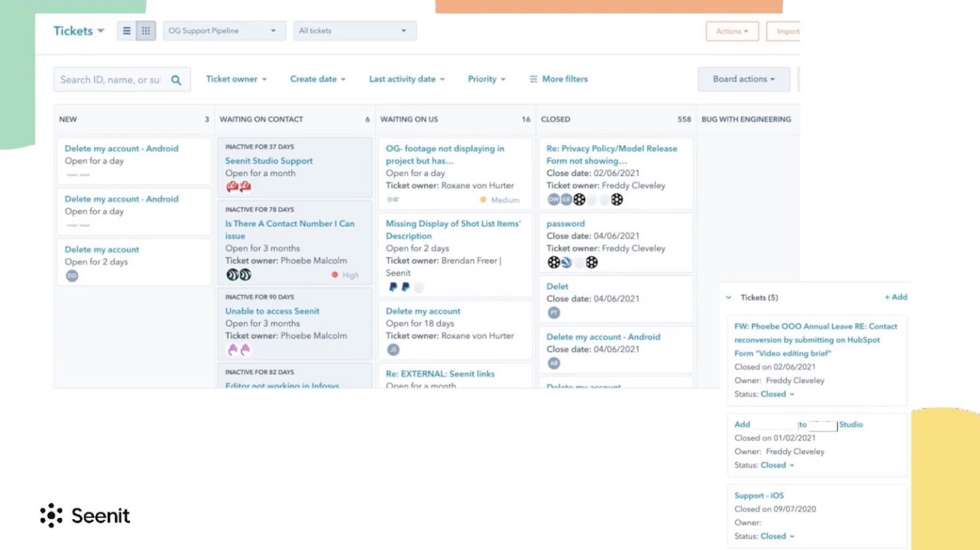This screenshot has width=980, height=550.
Task: Click the Board actions button
Action: coord(744,79)
